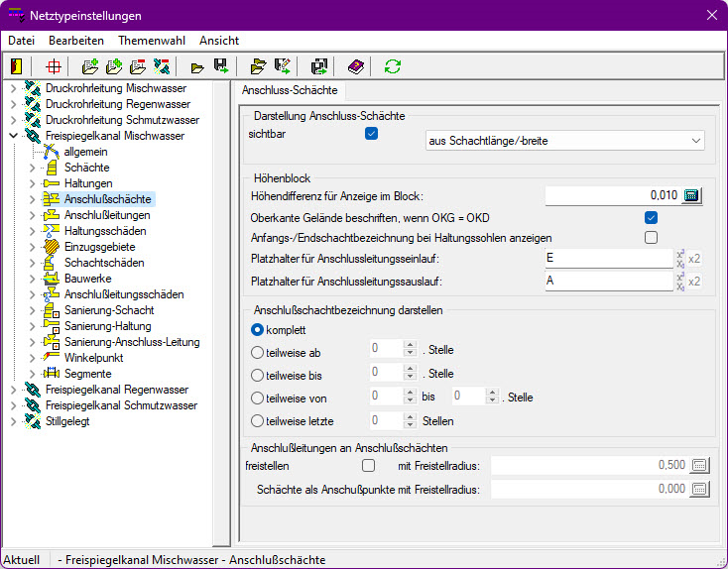This screenshot has width=728, height=569.
Task: Open the purple help book icon
Action: (355, 66)
